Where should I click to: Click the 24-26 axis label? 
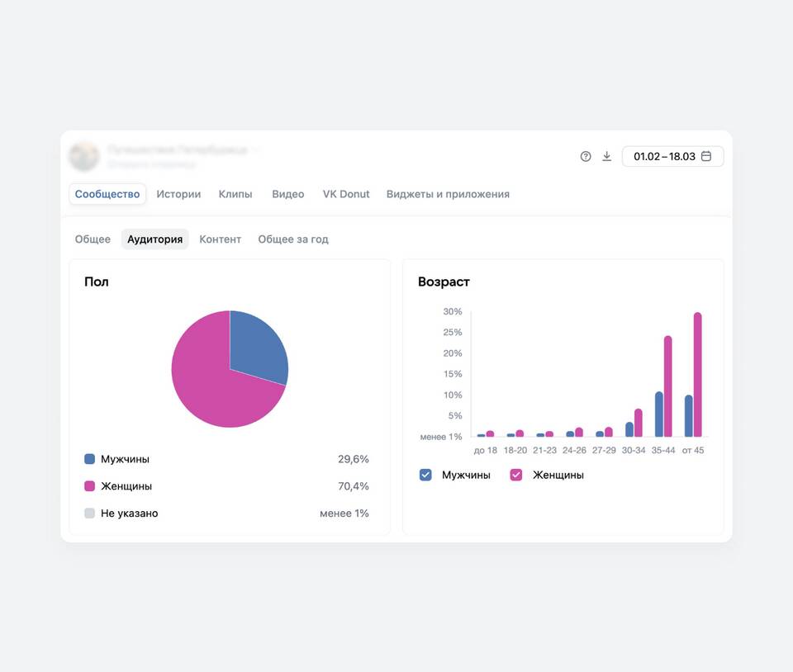[x=574, y=450]
